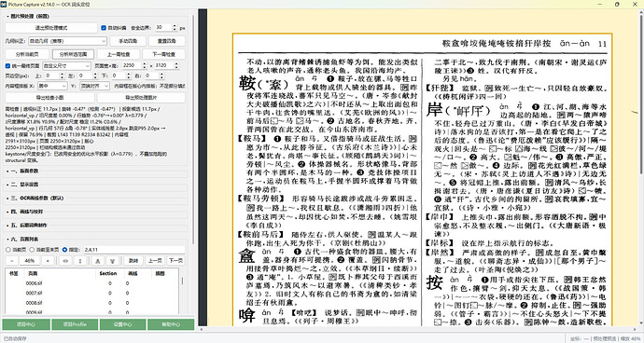Click the 下一页 next page button

pyautogui.click(x=175, y=261)
